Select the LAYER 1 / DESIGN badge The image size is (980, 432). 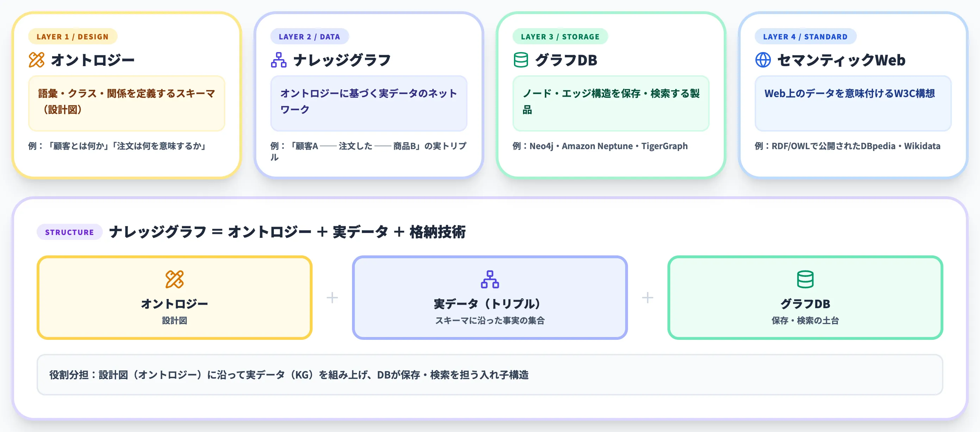[x=72, y=37]
